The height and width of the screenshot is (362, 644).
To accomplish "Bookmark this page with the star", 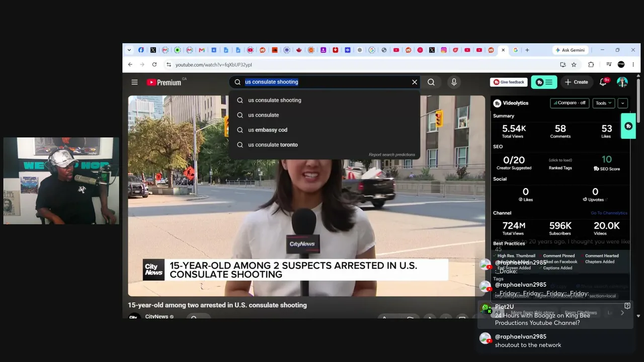I will 574,64.
